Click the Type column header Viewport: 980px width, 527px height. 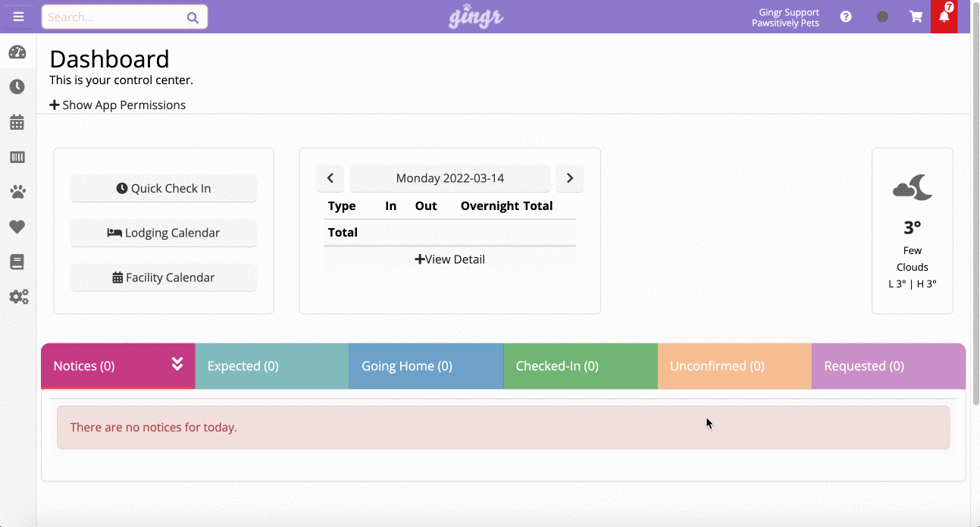[342, 206]
